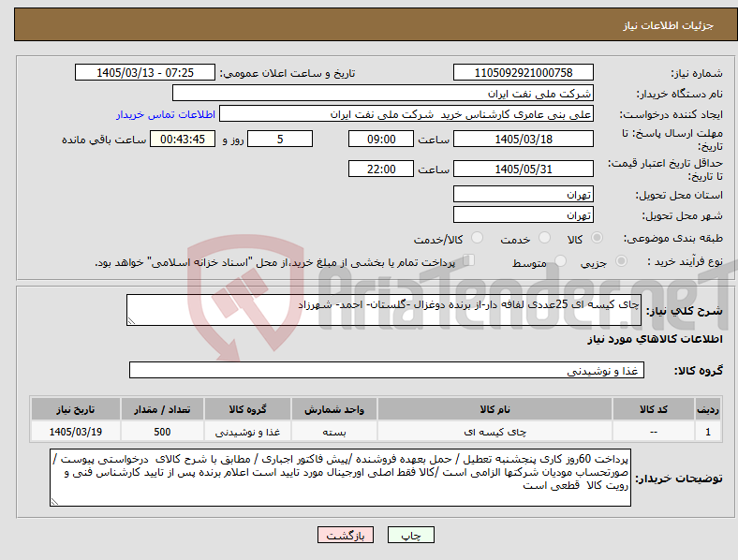Select the کالا/خدمت radio button
Image resolution: width=738 pixels, height=560 pixels.
pos(478,238)
